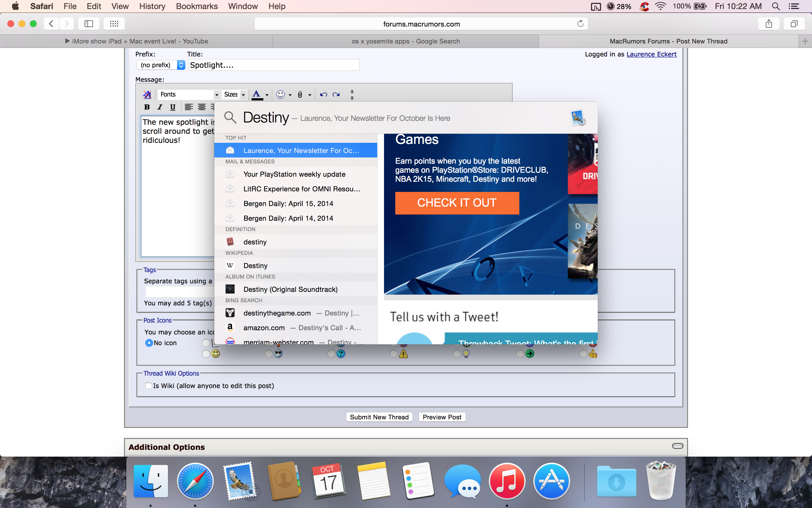Check the Is Wiki checkbox

[x=148, y=386]
